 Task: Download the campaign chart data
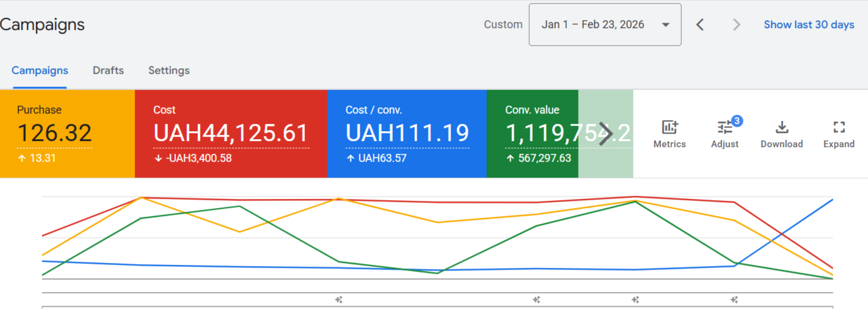pos(781,134)
